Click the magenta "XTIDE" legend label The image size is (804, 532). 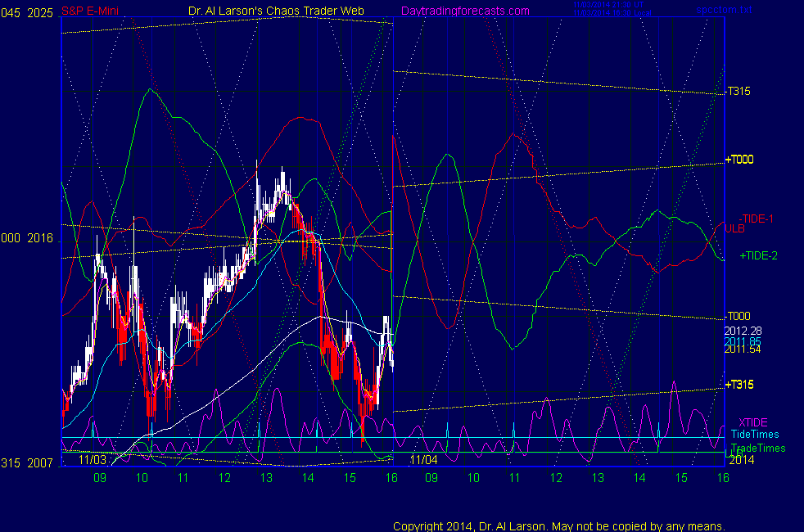pyautogui.click(x=753, y=423)
